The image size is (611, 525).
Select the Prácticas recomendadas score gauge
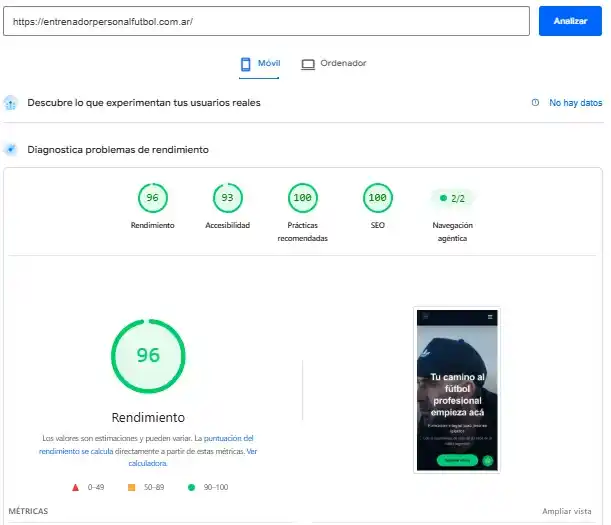tap(303, 198)
